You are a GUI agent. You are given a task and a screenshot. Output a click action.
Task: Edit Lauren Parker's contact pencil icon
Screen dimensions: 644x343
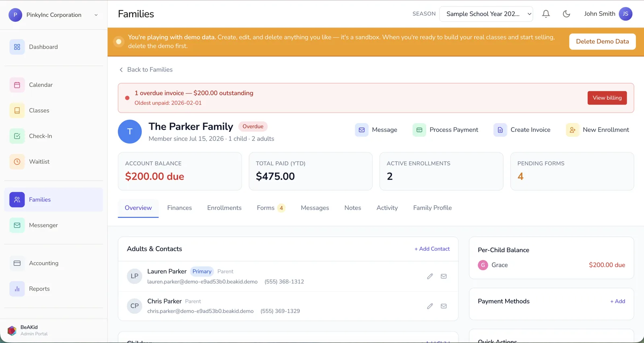pyautogui.click(x=430, y=276)
